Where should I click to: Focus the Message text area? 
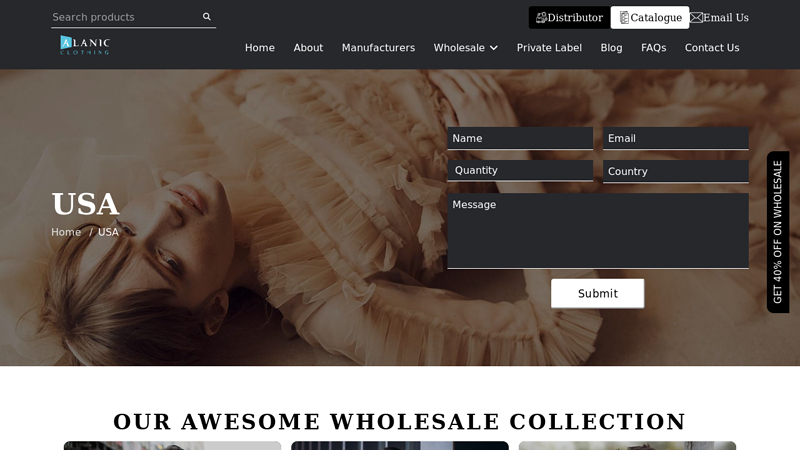(597, 231)
